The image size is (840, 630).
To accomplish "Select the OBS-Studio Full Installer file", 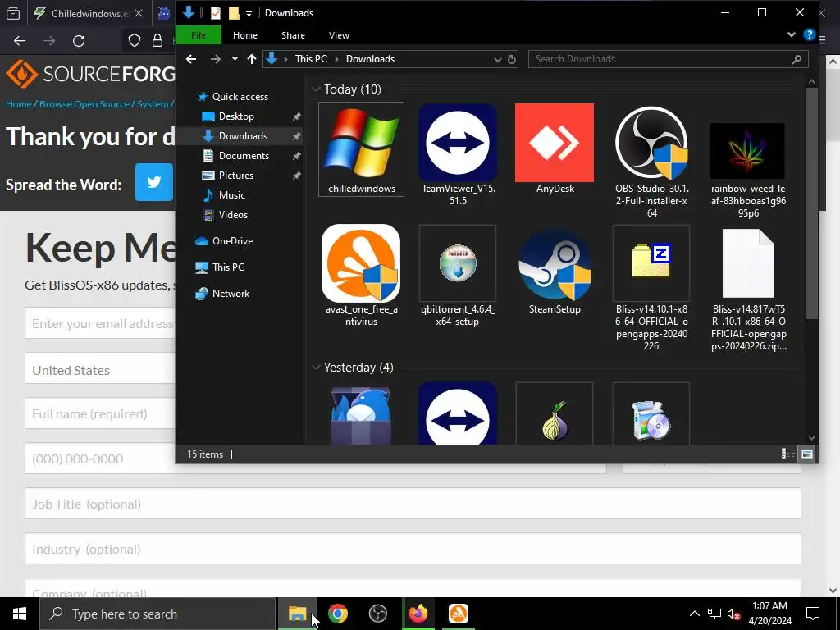I will [651, 162].
